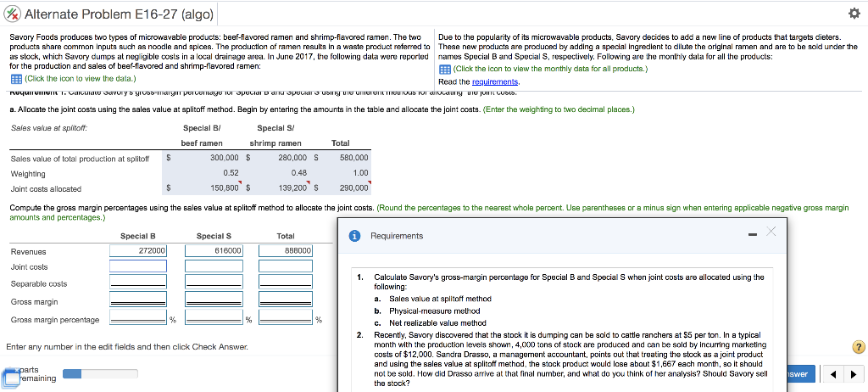Click Special B Revenues field
868x392 pixels.
click(138, 250)
